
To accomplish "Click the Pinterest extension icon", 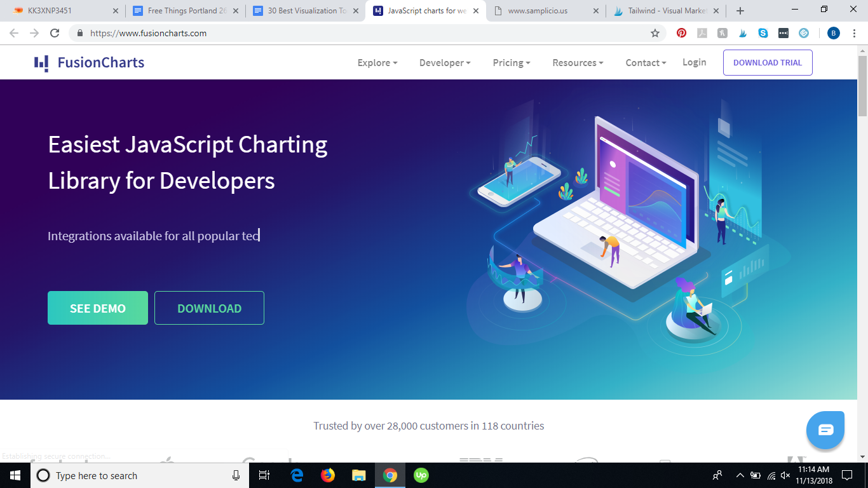I will point(682,33).
